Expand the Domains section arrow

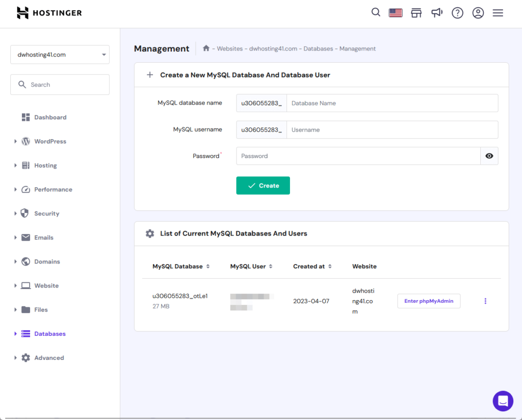[15, 261]
